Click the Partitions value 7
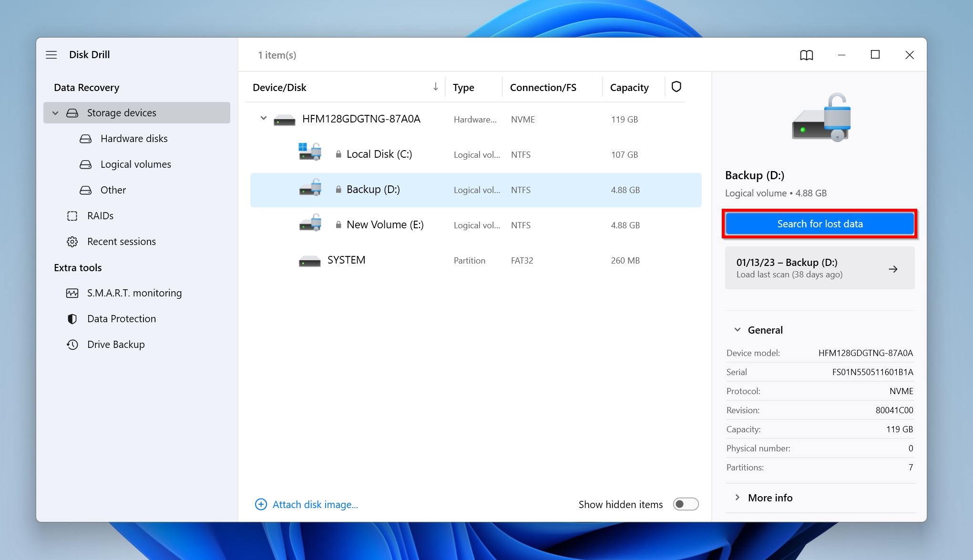This screenshot has height=560, width=973. pyautogui.click(x=911, y=468)
